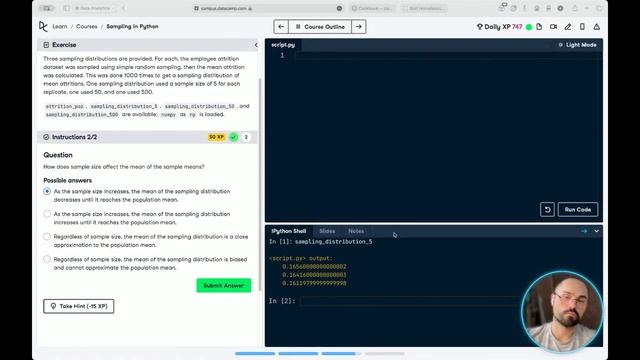640x360 pixels.
Task: Click the second lesson progress bar segment
Action: [x=298, y=353]
